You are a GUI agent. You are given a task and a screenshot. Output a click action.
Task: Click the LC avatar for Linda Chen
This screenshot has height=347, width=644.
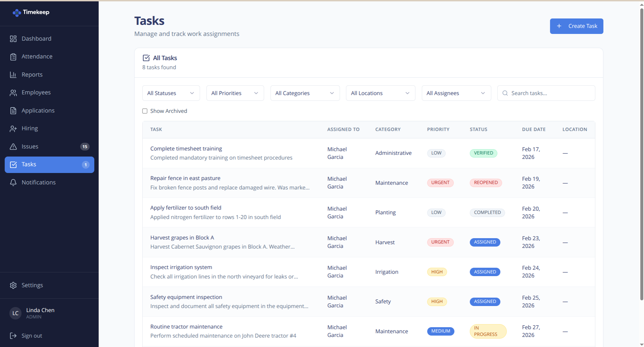coord(15,313)
